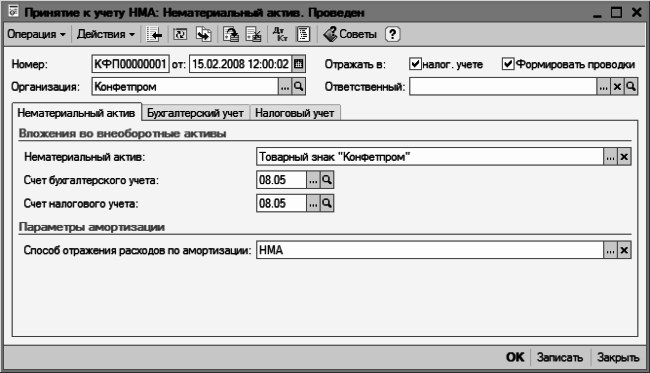This screenshot has height=373, width=650.
Task: Click the Способ отражения расходов field НМА
Action: pos(429,250)
